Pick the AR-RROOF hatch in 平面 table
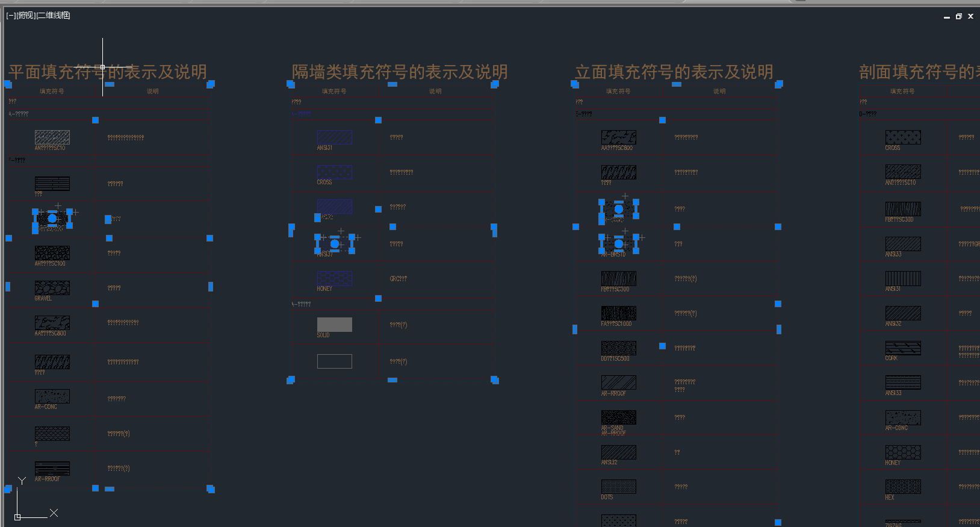 pos(52,469)
